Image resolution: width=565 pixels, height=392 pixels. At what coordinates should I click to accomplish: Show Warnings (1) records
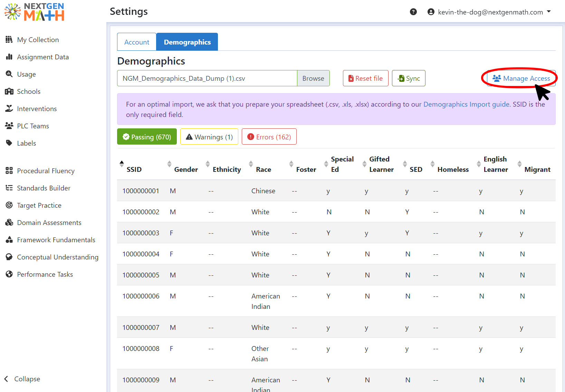(x=209, y=137)
